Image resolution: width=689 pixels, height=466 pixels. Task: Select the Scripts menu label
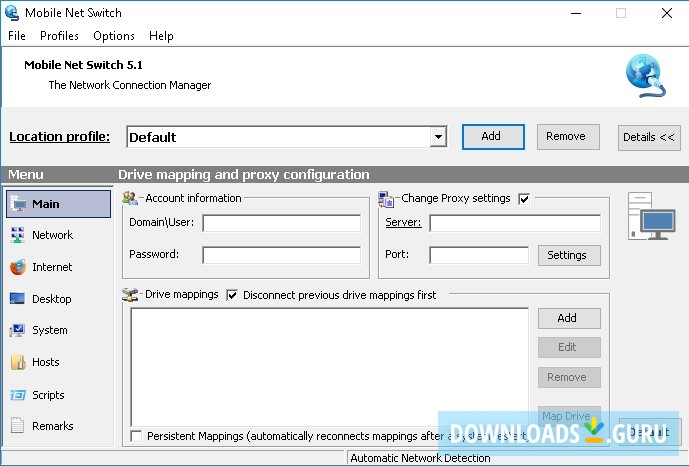click(48, 395)
